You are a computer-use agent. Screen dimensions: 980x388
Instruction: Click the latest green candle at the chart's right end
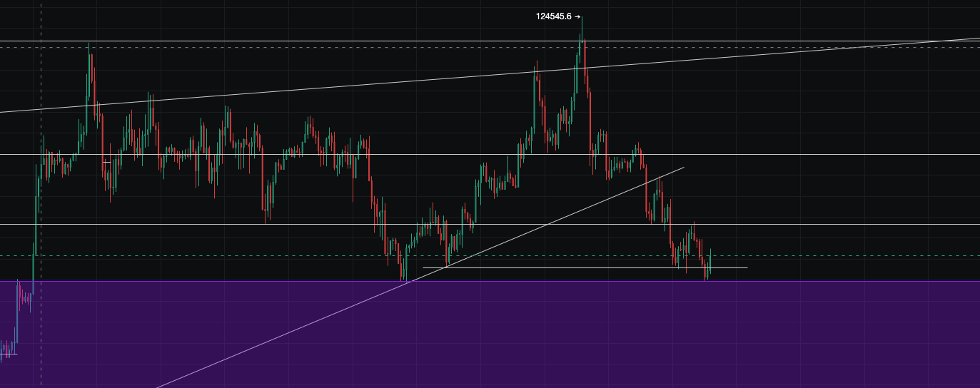click(x=710, y=260)
